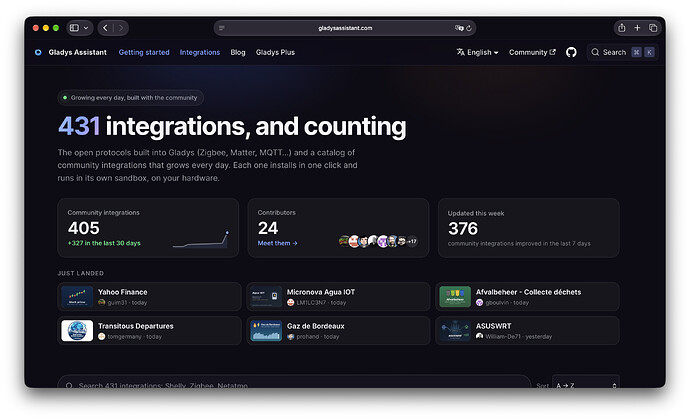Open the Community external link
Viewport: 690px width, 420px height.
(532, 52)
